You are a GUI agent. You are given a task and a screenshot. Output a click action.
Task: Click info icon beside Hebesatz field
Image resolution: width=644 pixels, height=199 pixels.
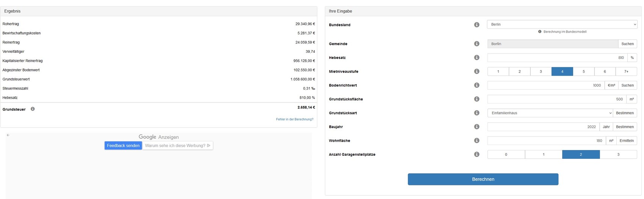tap(477, 58)
